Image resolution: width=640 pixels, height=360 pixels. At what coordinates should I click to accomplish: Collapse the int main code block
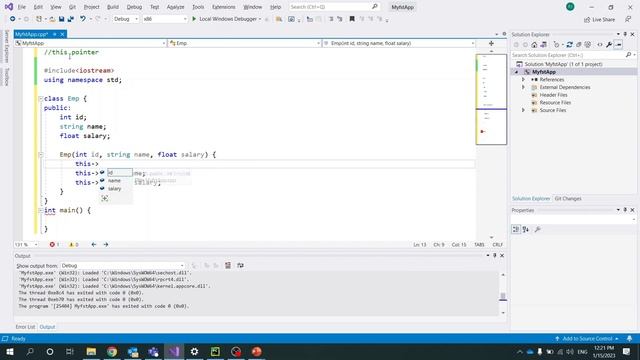click(40, 211)
